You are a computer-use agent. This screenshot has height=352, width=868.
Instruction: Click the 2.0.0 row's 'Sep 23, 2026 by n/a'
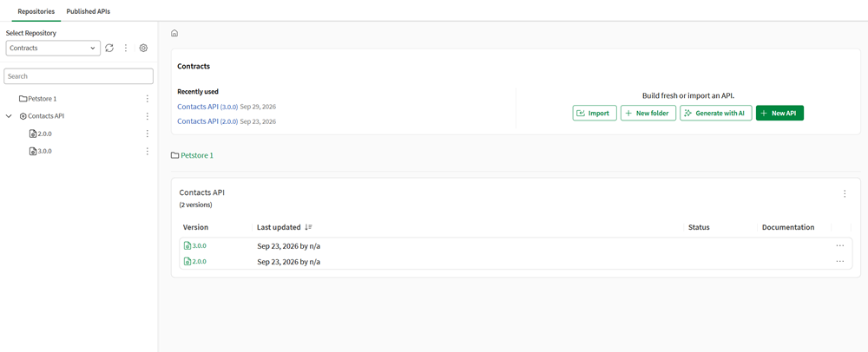click(x=289, y=261)
